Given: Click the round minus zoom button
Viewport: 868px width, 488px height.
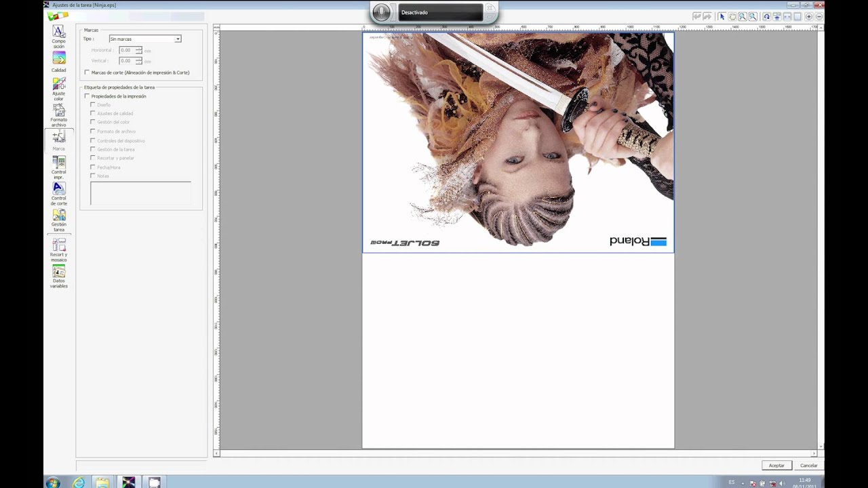Looking at the screenshot, I should 819,16.
